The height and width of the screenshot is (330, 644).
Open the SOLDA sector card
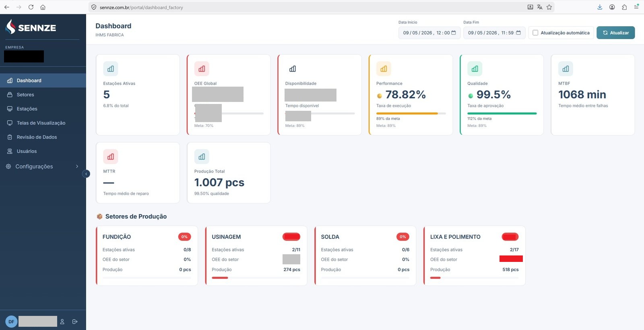point(365,256)
